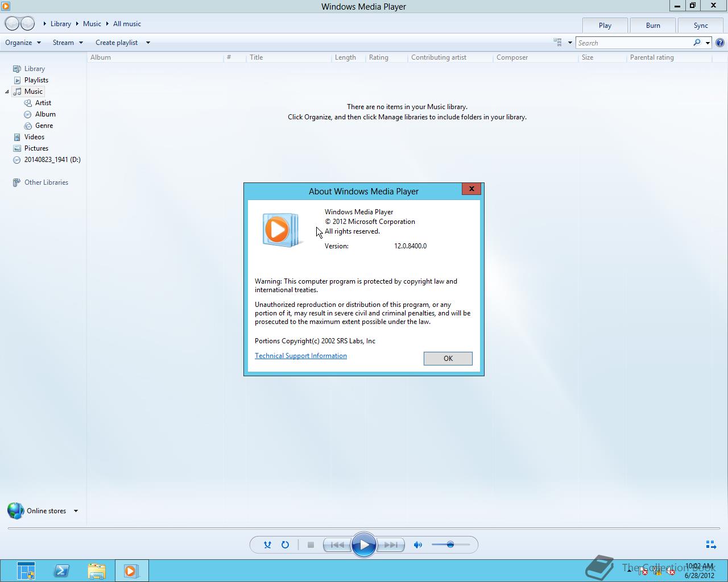Switch to the Burn tab

tap(653, 26)
